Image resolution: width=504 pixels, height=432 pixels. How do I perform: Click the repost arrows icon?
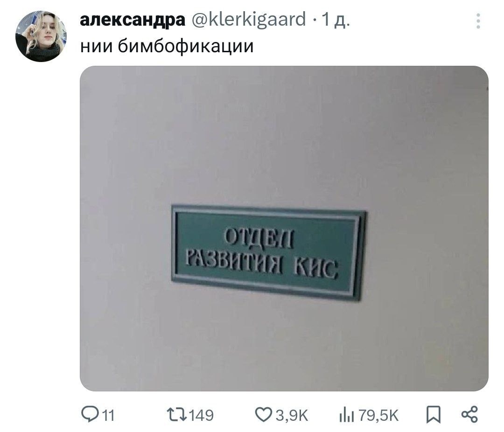[x=177, y=415]
